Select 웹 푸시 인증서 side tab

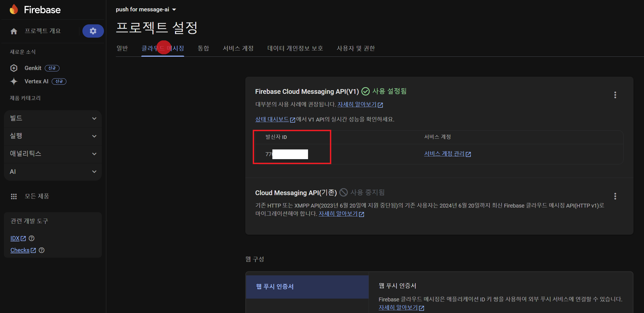[x=307, y=287]
